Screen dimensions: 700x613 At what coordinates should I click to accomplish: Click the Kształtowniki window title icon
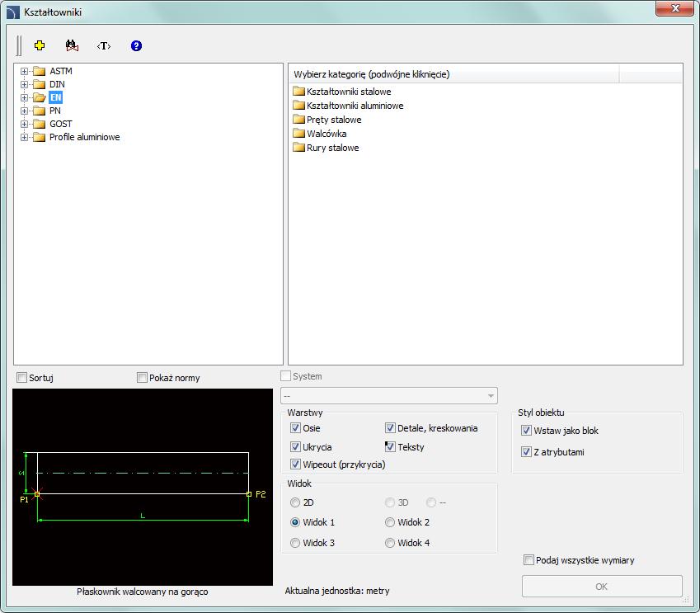click(13, 12)
